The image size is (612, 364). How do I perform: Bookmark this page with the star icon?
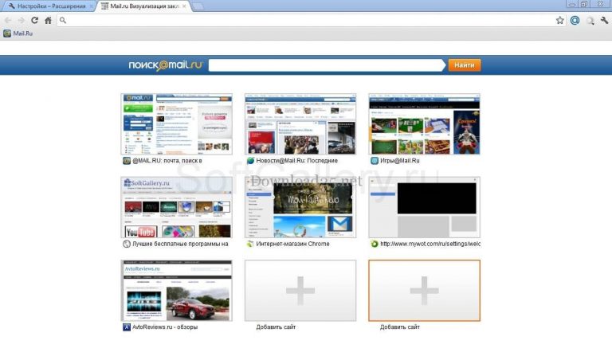(559, 20)
